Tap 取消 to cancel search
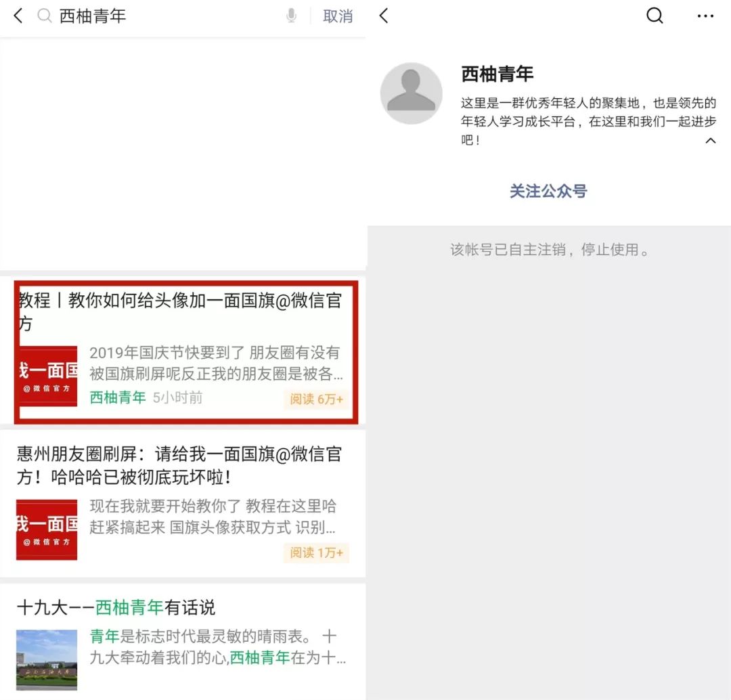Viewport: 731px width, 700px height. [338, 16]
